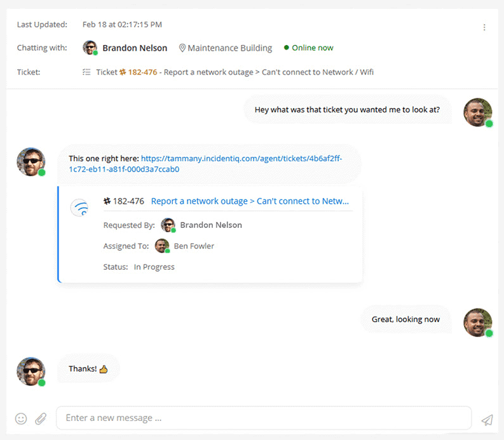504x440 pixels.
Task: Click the thumbs up emoji in message
Action: (x=104, y=369)
